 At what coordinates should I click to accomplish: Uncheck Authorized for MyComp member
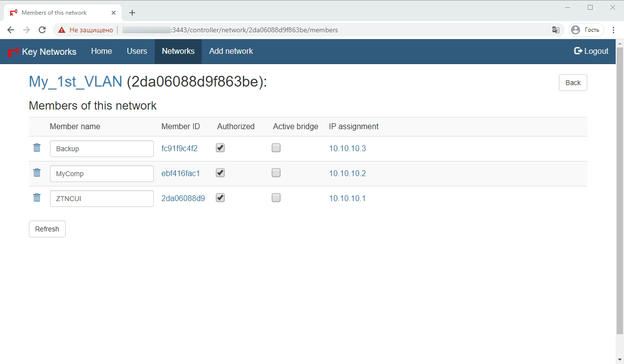[220, 173]
